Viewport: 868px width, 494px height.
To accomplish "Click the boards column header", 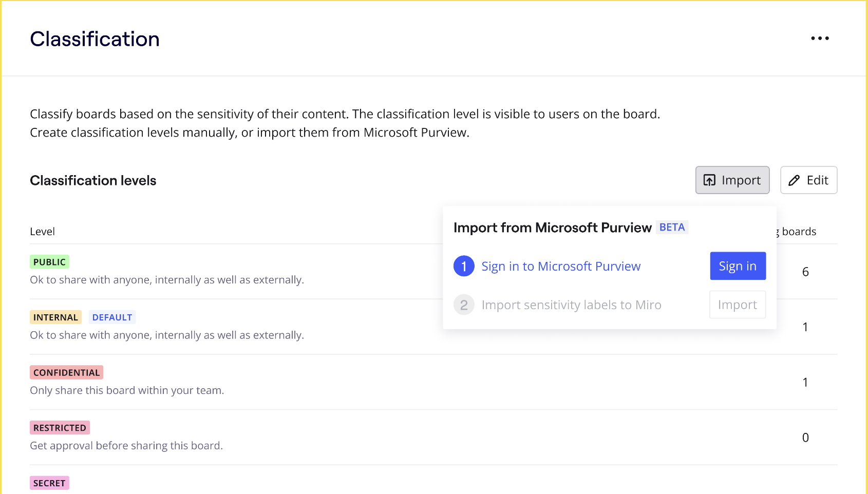I will point(799,232).
